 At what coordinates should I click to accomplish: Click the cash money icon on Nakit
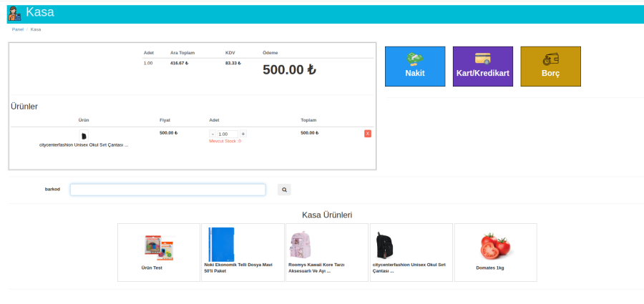tap(414, 59)
